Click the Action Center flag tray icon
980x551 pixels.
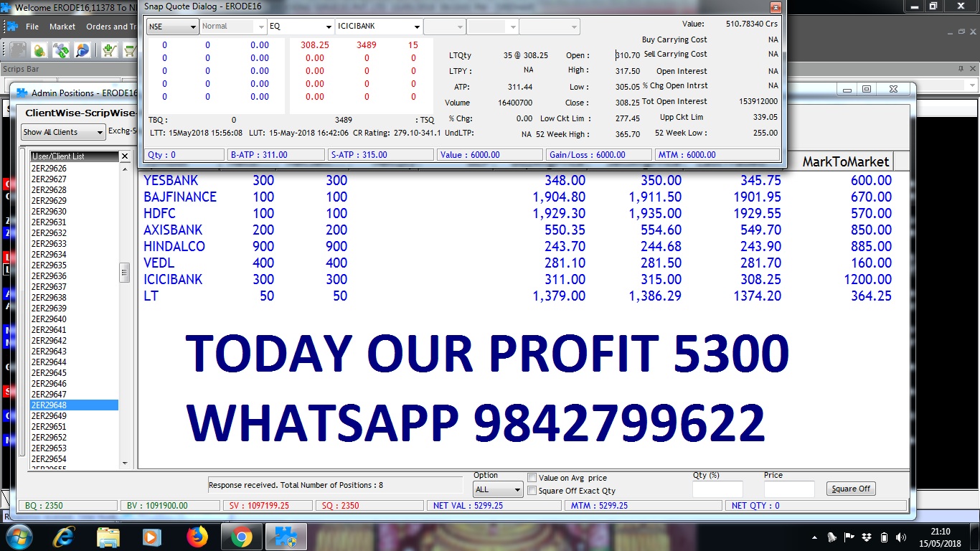[x=849, y=537]
